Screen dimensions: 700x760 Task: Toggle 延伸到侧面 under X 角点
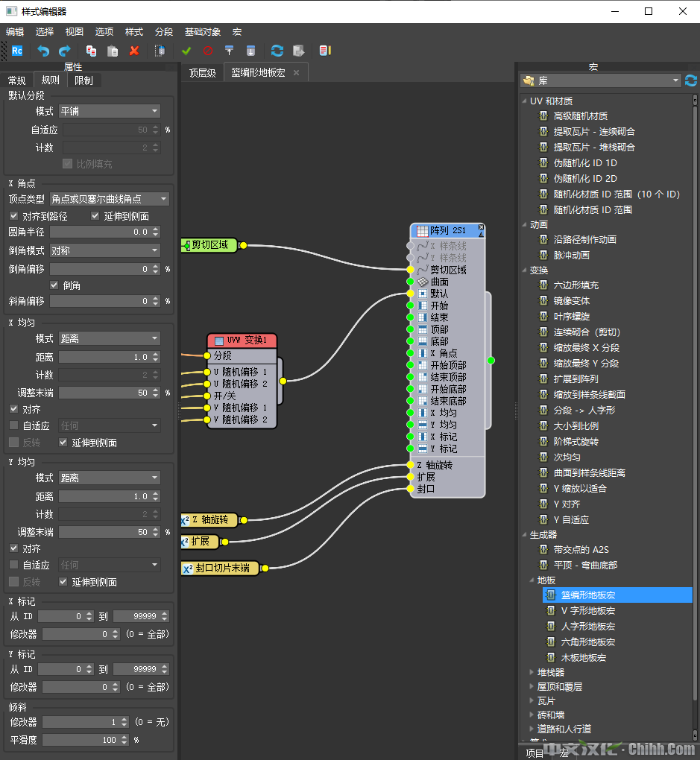tap(96, 216)
